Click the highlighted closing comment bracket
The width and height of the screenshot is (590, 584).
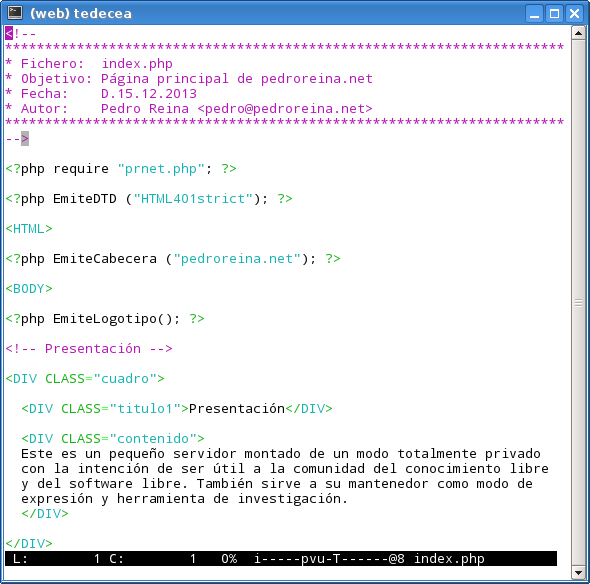pos(25,138)
